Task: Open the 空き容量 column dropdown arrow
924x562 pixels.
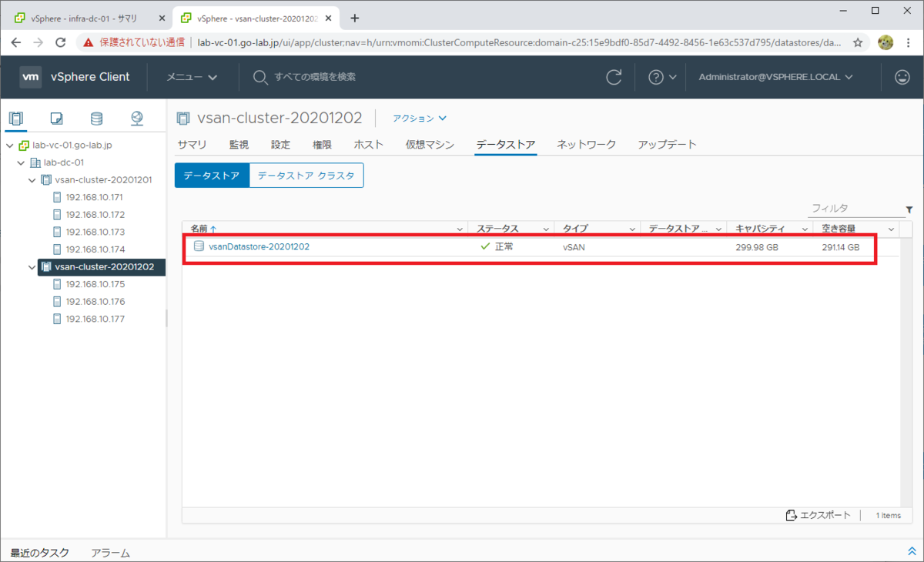Action: point(892,229)
